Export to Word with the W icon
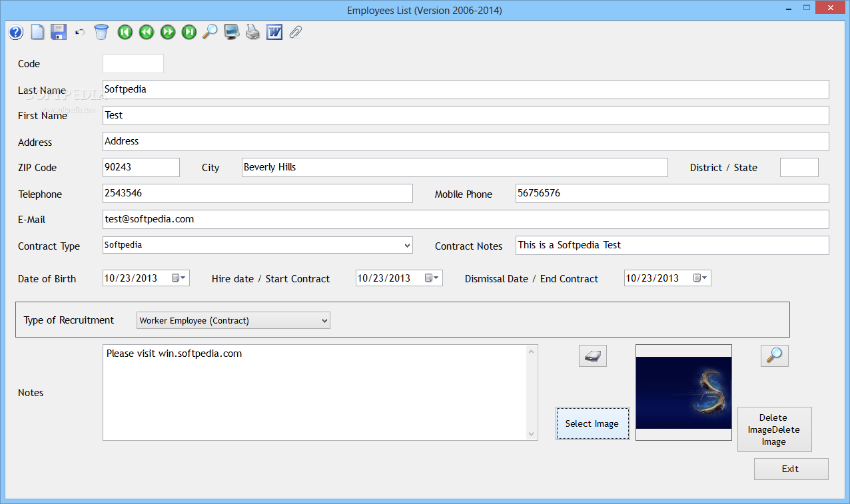Image resolution: width=850 pixels, height=504 pixels. 274,31
